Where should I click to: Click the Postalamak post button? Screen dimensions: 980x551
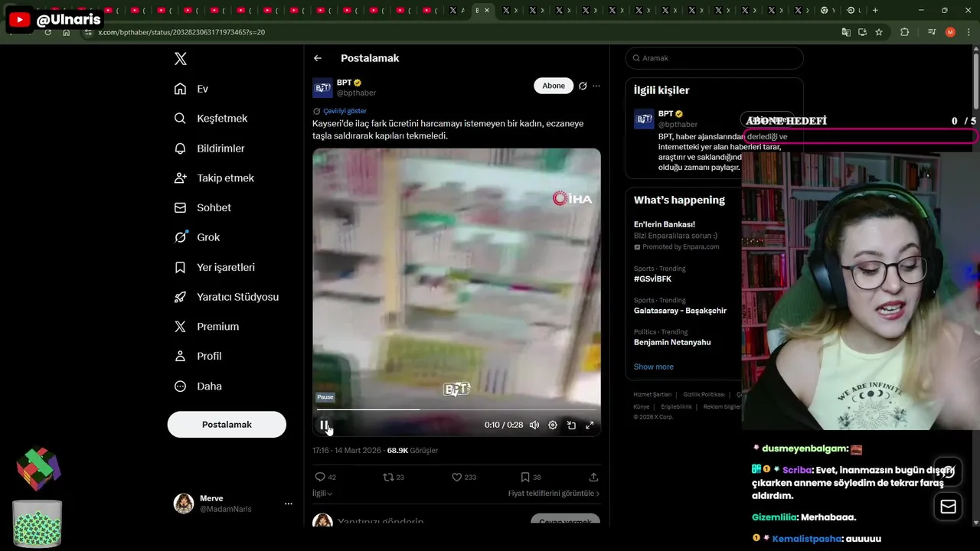point(227,425)
